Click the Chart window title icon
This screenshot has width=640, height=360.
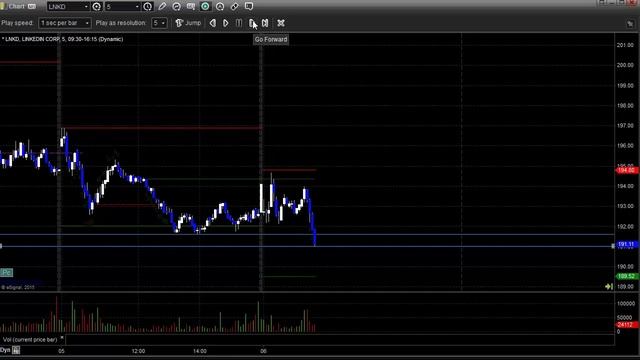[3, 7]
